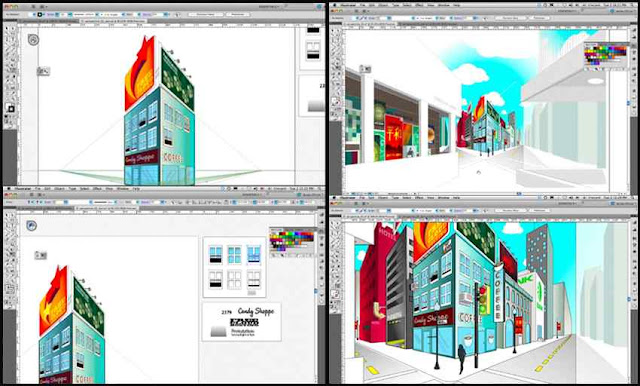The image size is (640, 386).
Task: Click the floating perspective grid tool widget in top-left window
Action: (43, 71)
